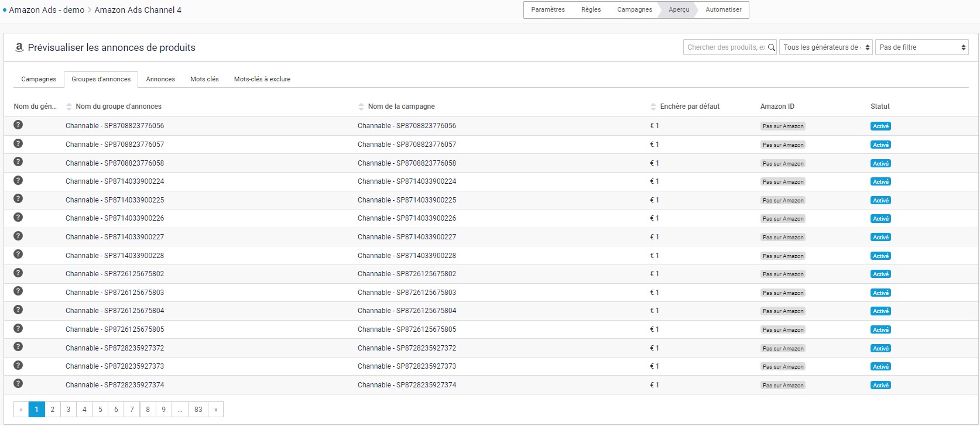980x426 pixels.
Task: Click the search magnifier icon
Action: point(771,47)
